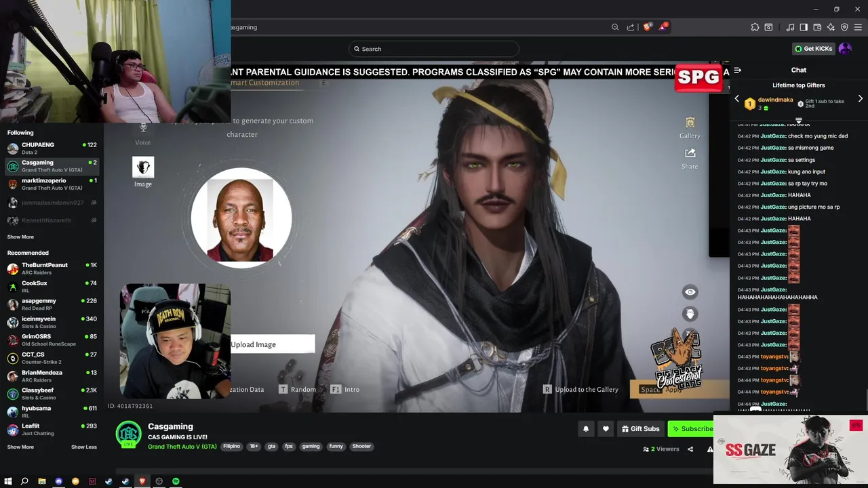Open the Brave Shields icon in address bar
Screen dimensions: 868x488
(x=647, y=27)
